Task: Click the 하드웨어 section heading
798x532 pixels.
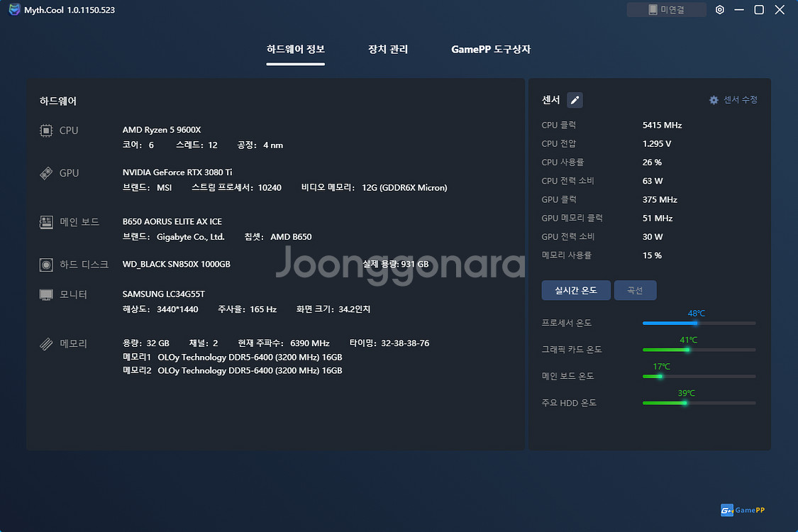Action: pos(58,101)
